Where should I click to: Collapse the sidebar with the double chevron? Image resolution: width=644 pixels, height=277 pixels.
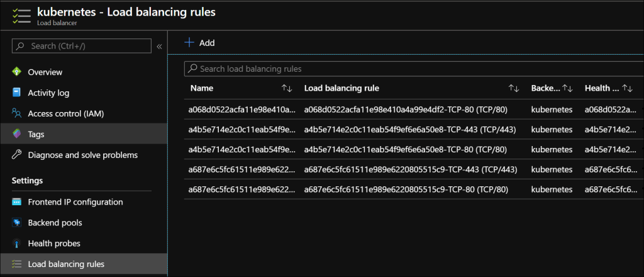pyautogui.click(x=159, y=46)
